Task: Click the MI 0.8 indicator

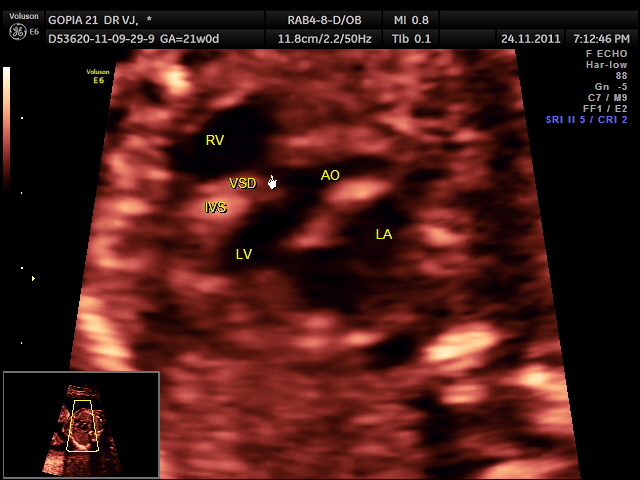Action: [412, 20]
